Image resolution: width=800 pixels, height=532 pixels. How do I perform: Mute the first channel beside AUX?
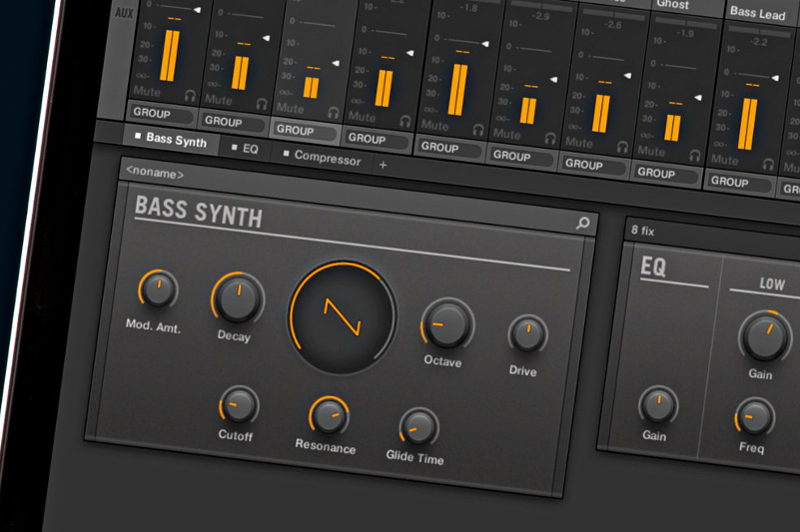tap(147, 91)
